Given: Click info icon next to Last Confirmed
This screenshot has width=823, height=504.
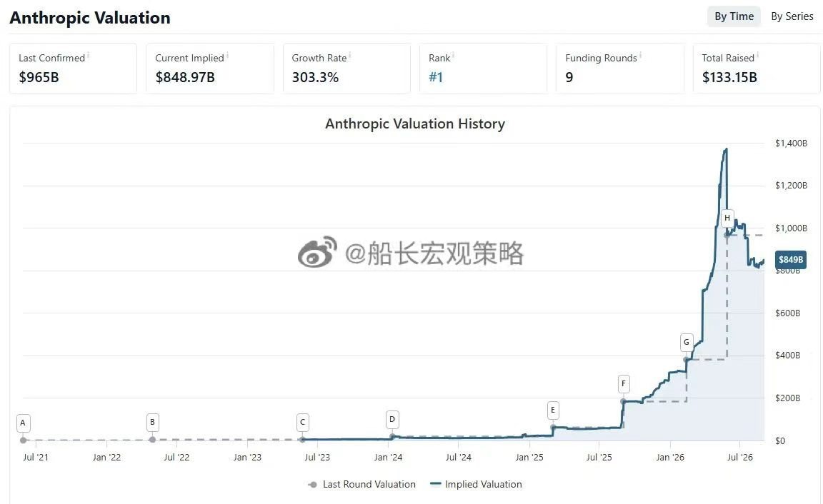Looking at the screenshot, I should point(88,54).
